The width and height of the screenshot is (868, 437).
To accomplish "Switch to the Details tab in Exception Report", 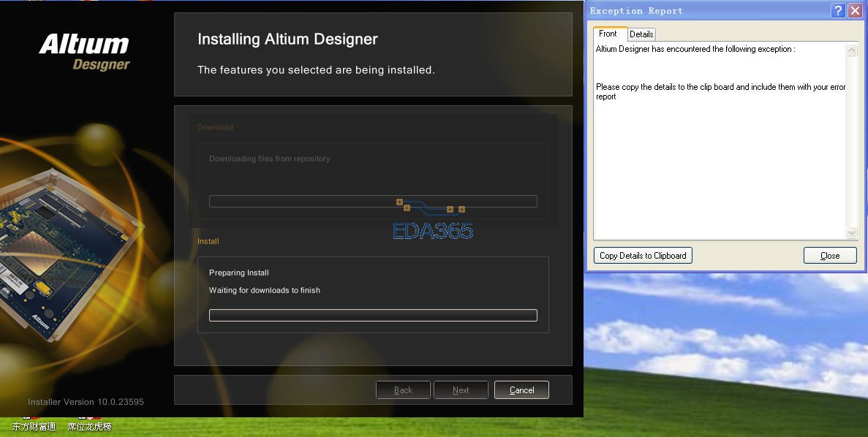I will [x=641, y=34].
